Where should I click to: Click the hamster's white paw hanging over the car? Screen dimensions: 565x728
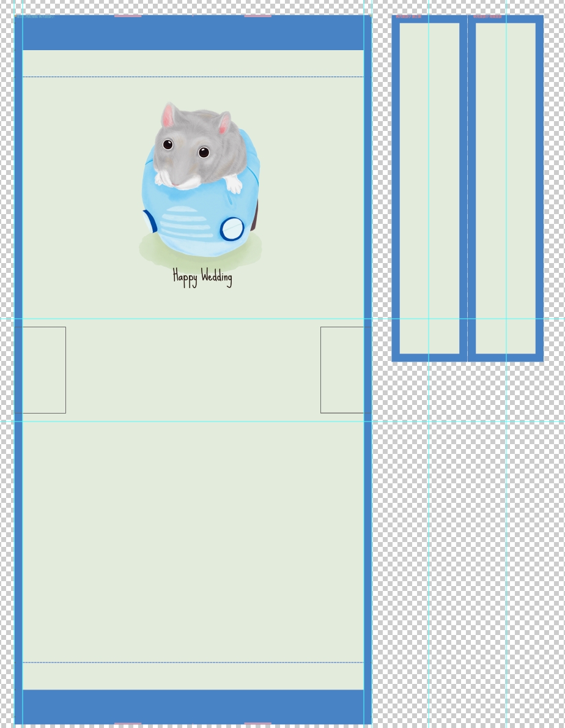pos(233,184)
